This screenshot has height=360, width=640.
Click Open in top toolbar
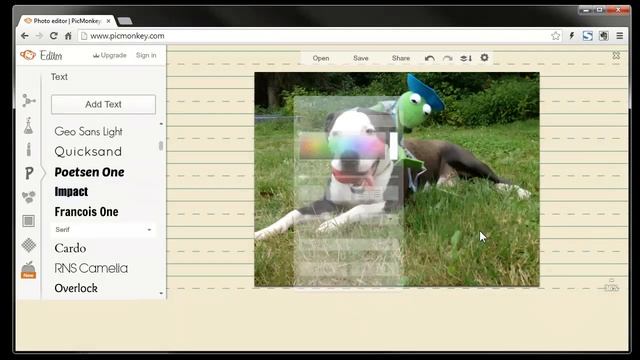(321, 58)
